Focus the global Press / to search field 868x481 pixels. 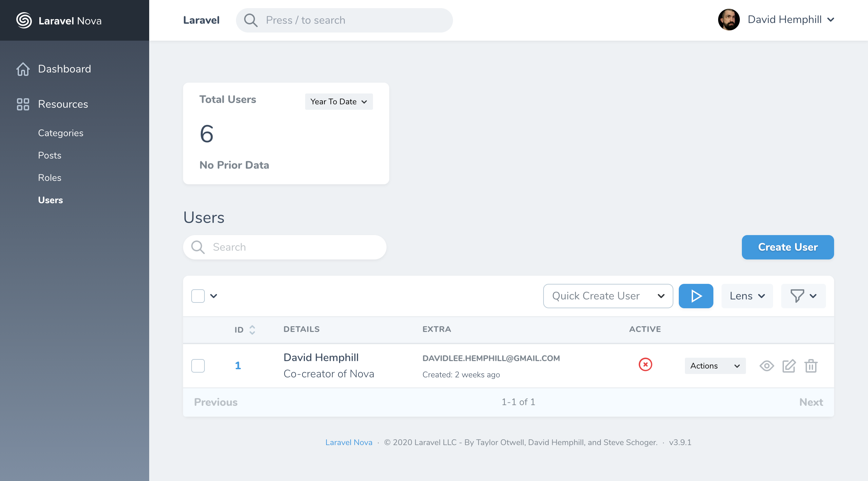pos(344,20)
